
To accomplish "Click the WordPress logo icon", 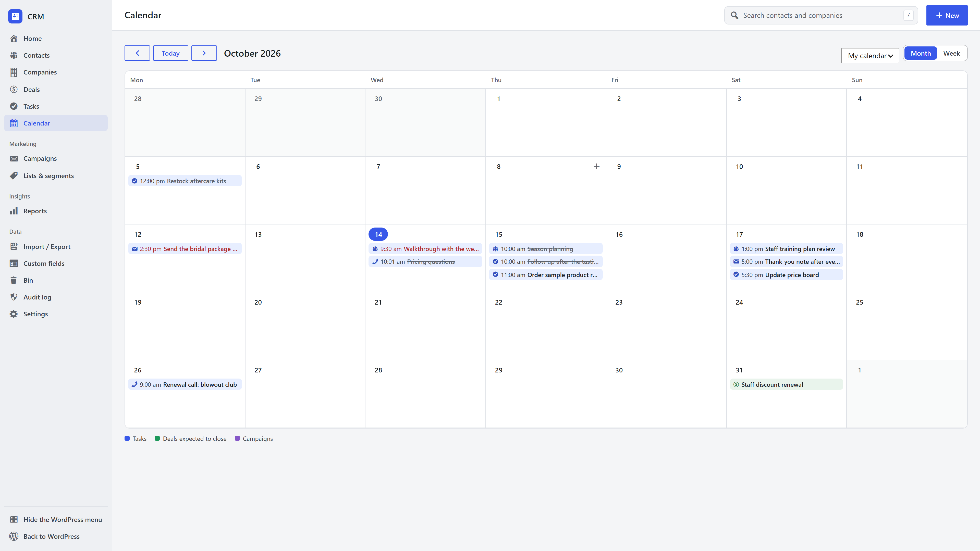I will pyautogui.click(x=14, y=536).
